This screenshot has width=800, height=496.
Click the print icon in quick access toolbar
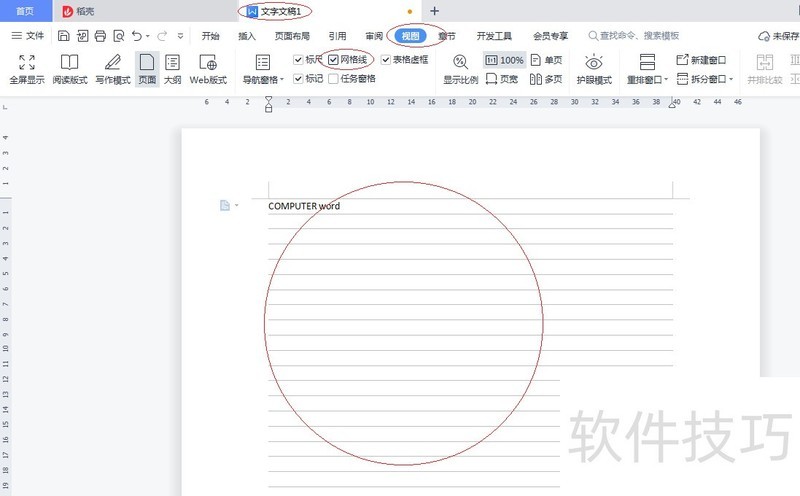point(100,36)
